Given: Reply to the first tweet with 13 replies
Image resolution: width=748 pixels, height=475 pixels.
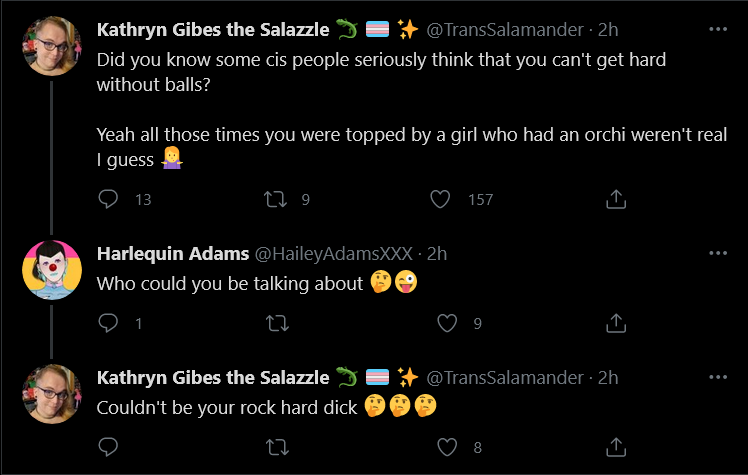Looking at the screenshot, I should [108, 199].
